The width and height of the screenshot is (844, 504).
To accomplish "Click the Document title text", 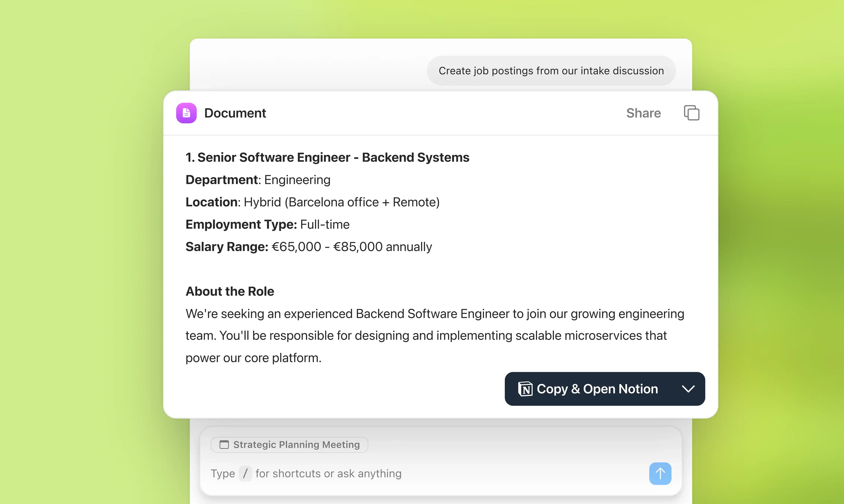I will pos(235,113).
